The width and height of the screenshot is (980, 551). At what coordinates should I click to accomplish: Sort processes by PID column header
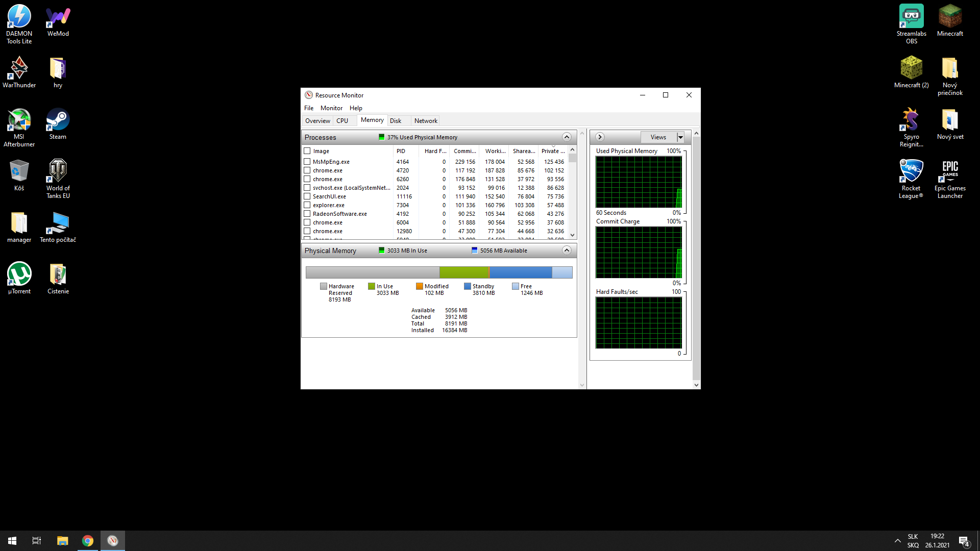click(401, 151)
